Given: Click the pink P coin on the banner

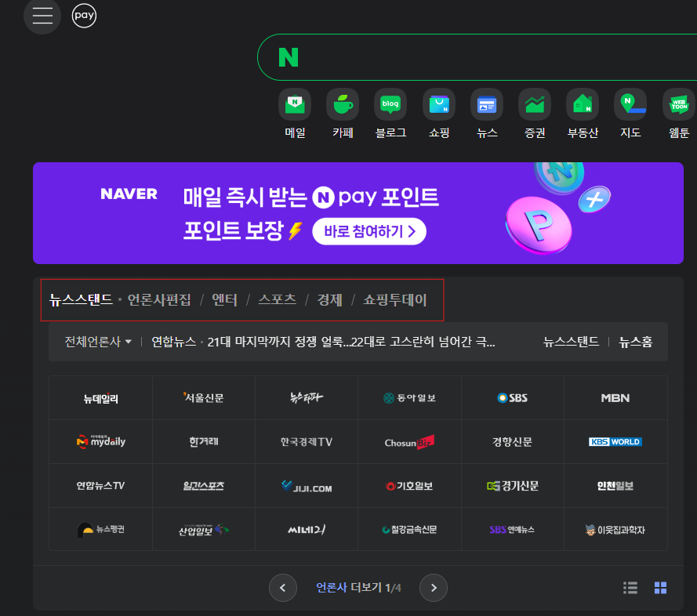Looking at the screenshot, I should 539,226.
